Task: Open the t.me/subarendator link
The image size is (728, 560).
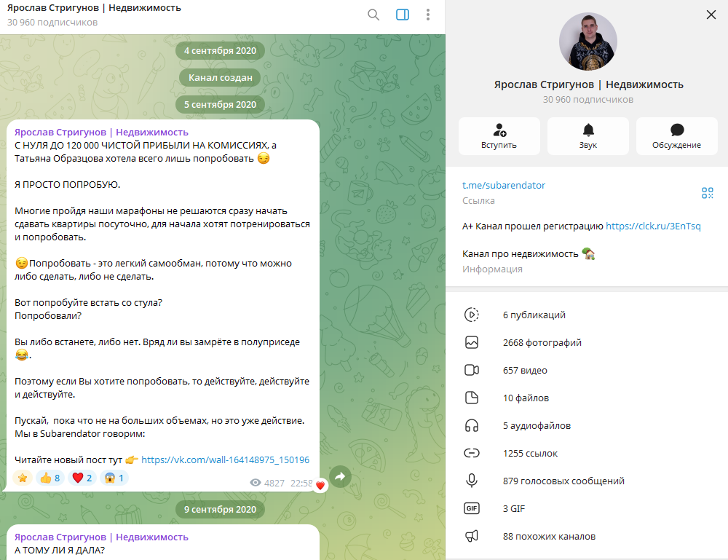Action: pyautogui.click(x=503, y=185)
